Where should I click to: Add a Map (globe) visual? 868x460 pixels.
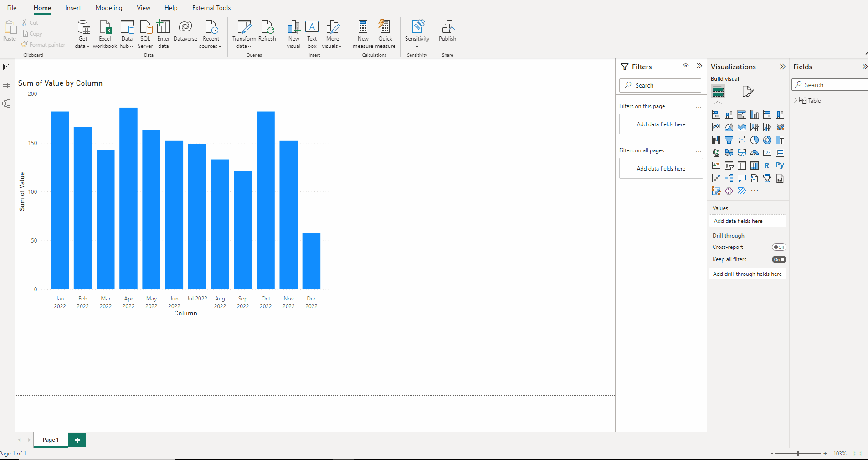pyautogui.click(x=716, y=153)
